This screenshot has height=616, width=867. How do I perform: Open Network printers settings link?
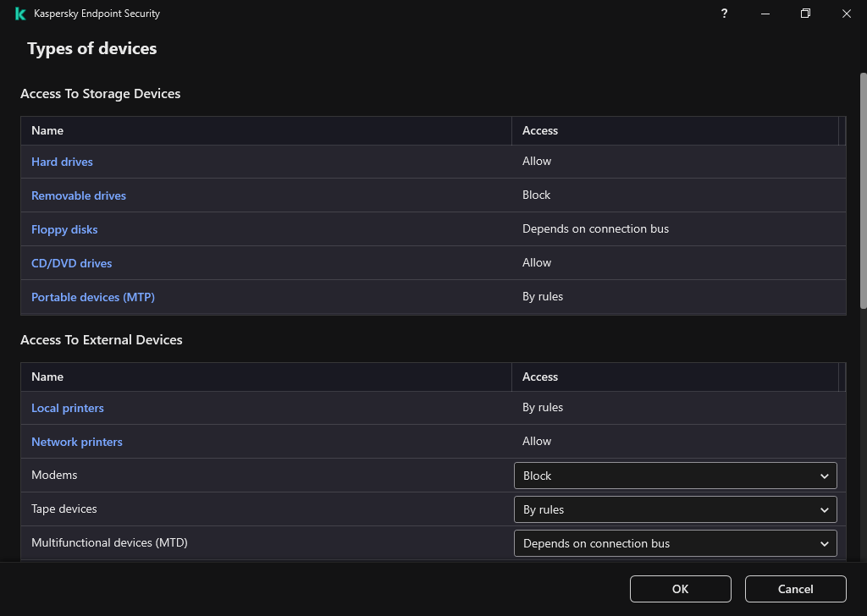click(x=77, y=442)
